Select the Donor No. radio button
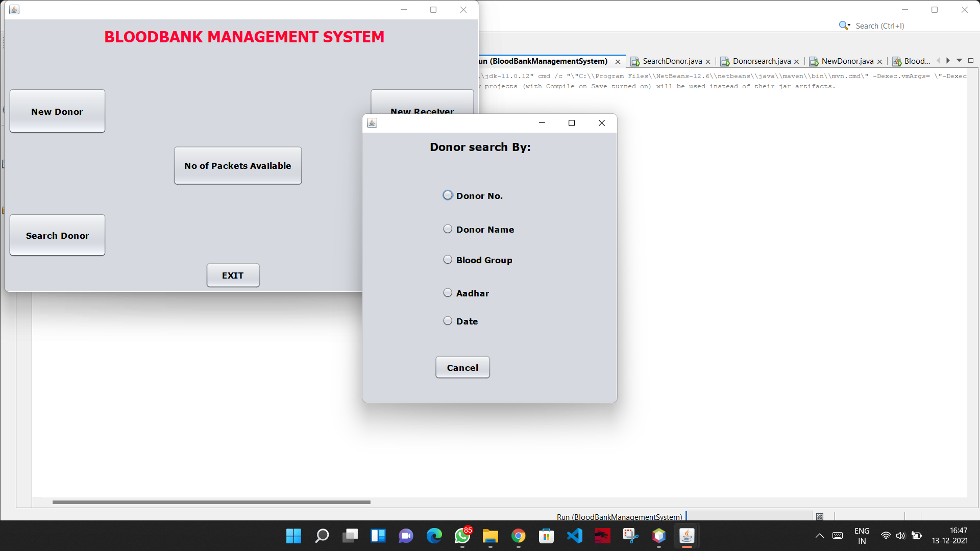Viewport: 980px width, 551px height. [448, 195]
